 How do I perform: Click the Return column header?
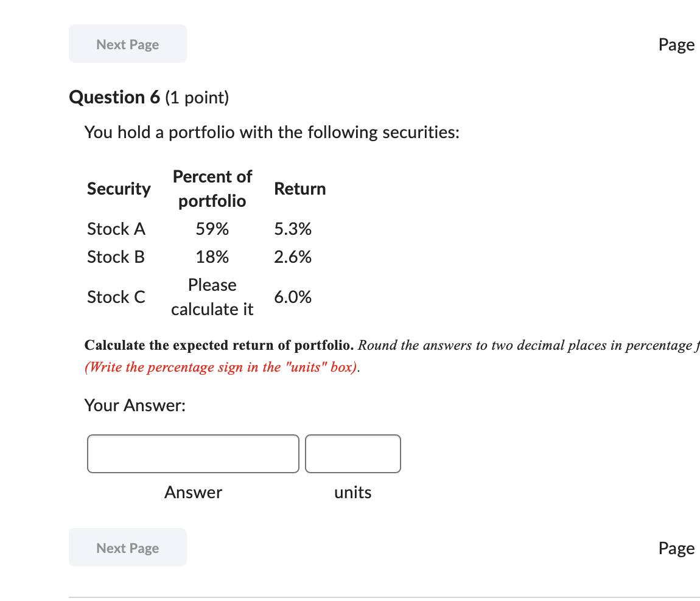[300, 189]
